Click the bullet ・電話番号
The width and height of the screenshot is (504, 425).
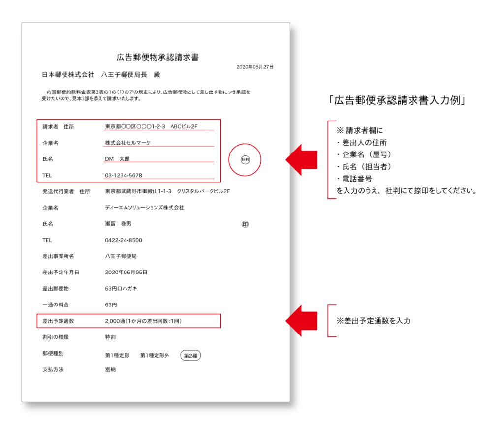click(x=354, y=179)
